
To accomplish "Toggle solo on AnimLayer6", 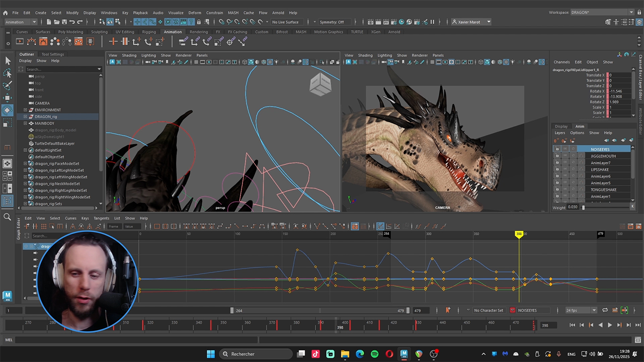I will (565, 176).
